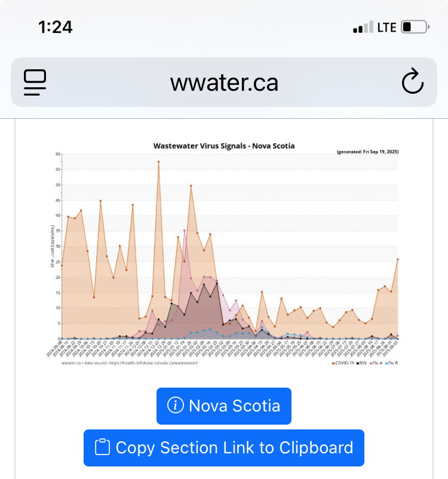Image resolution: width=448 pixels, height=479 pixels.
Task: Toggle the Flu A legend entry
Action: tap(376, 363)
